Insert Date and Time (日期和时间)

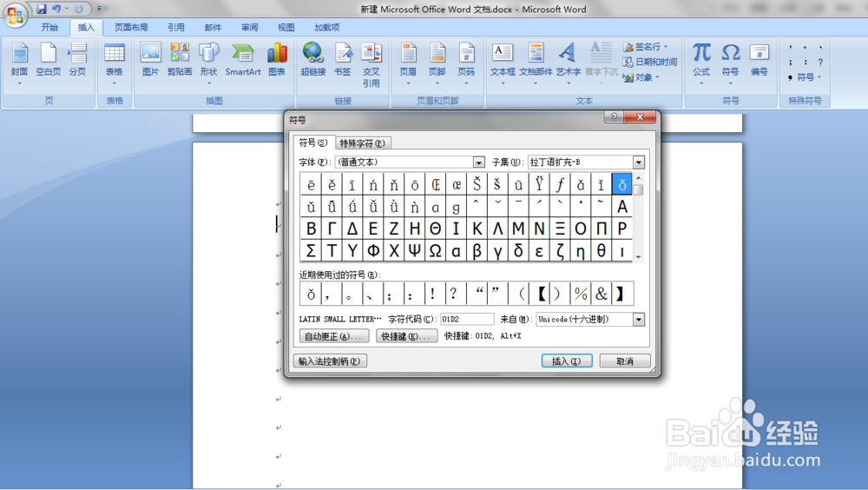pyautogui.click(x=650, y=62)
